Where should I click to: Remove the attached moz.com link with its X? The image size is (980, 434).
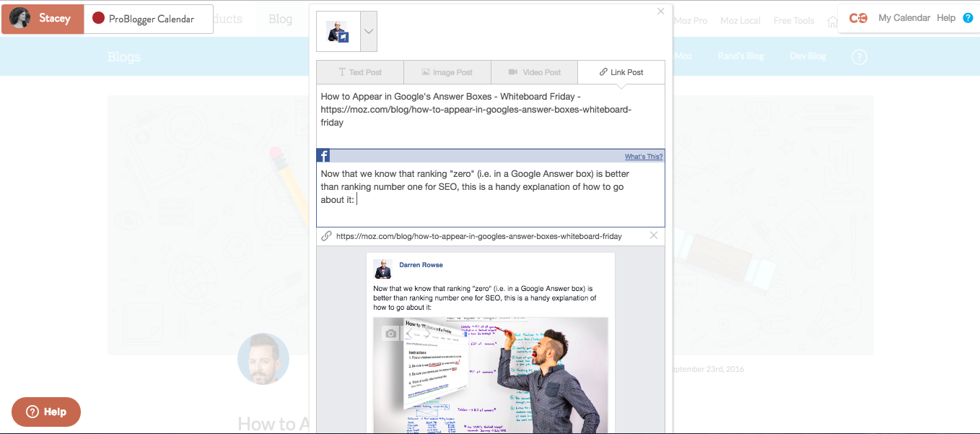654,235
